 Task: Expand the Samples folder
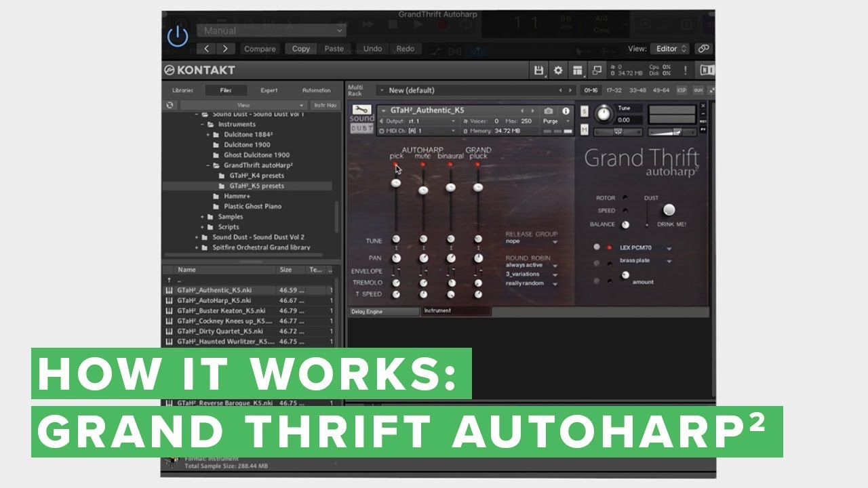tap(202, 217)
